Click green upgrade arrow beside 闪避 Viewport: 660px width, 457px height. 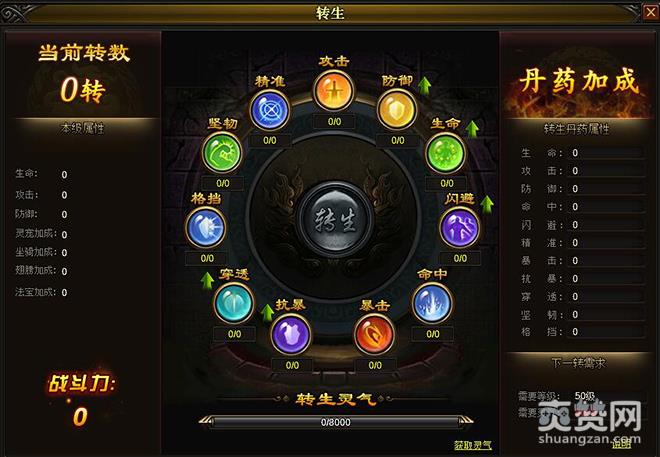point(487,205)
